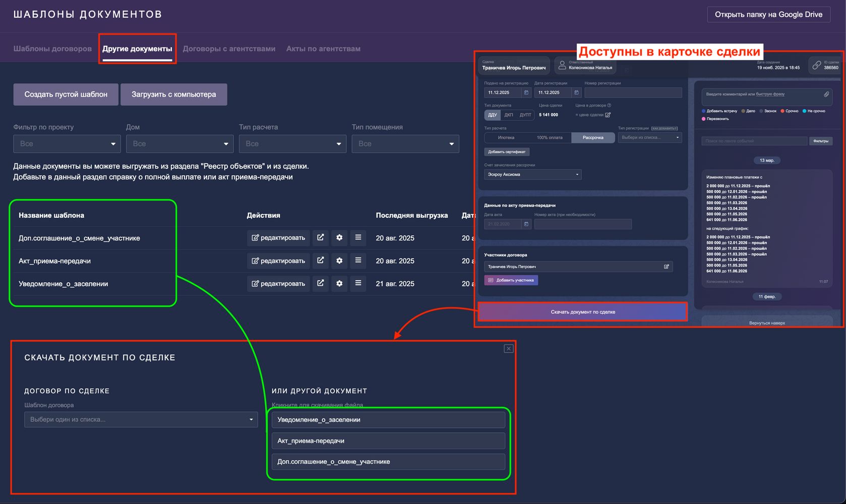Select ДКП document type toggle
846x504 pixels.
(x=509, y=115)
